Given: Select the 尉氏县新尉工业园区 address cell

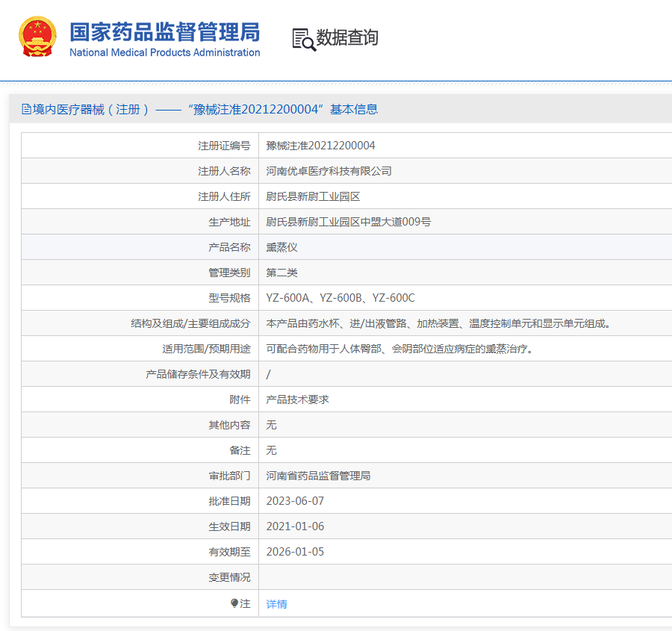Looking at the screenshot, I should click(x=313, y=196).
